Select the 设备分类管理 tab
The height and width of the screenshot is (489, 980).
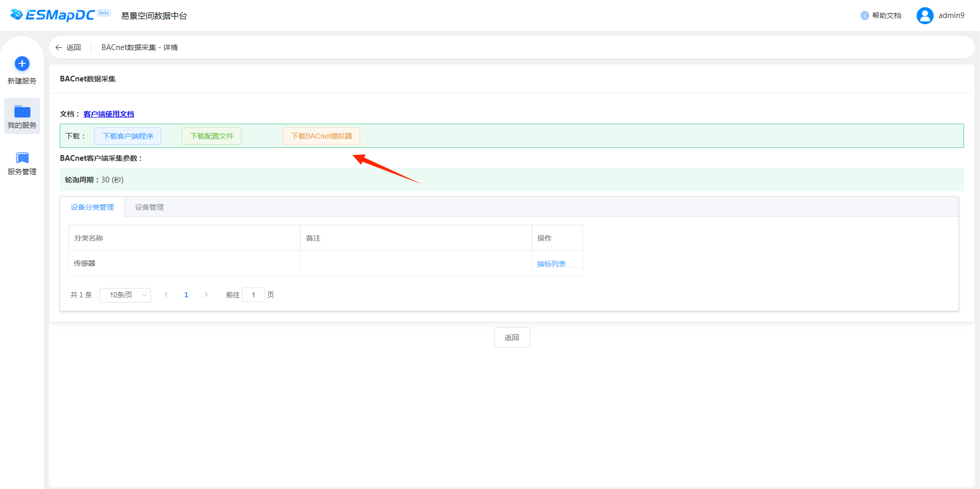(x=92, y=207)
